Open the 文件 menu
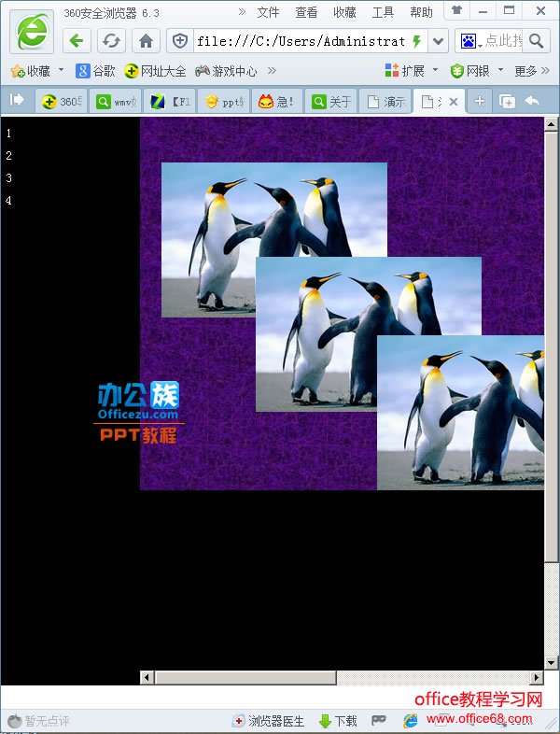 [x=268, y=12]
